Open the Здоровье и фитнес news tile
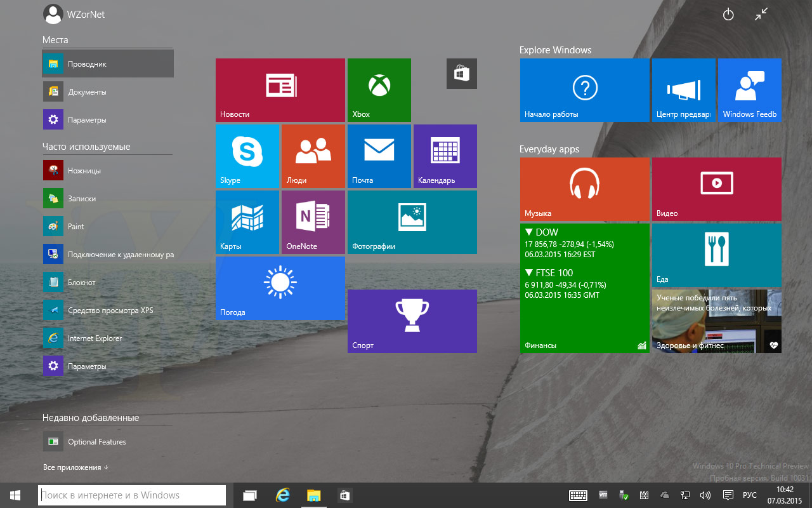 [716, 321]
